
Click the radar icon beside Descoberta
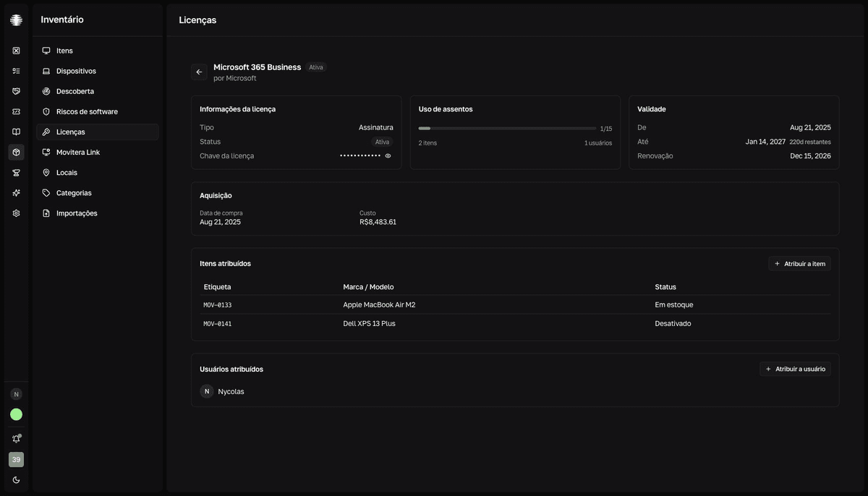coord(46,91)
